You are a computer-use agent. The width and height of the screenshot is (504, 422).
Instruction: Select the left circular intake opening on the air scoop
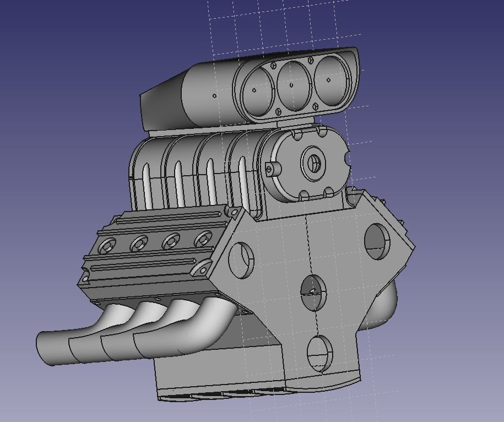257,93
